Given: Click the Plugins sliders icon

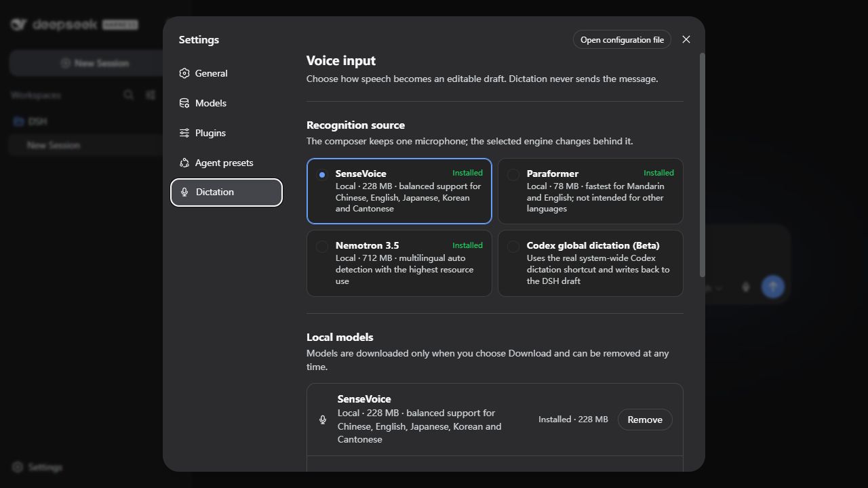Looking at the screenshot, I should point(184,133).
